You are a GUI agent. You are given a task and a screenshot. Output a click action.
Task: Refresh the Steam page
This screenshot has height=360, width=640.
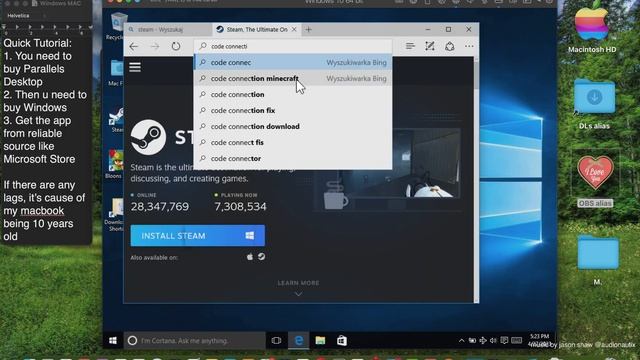pyautogui.click(x=176, y=46)
